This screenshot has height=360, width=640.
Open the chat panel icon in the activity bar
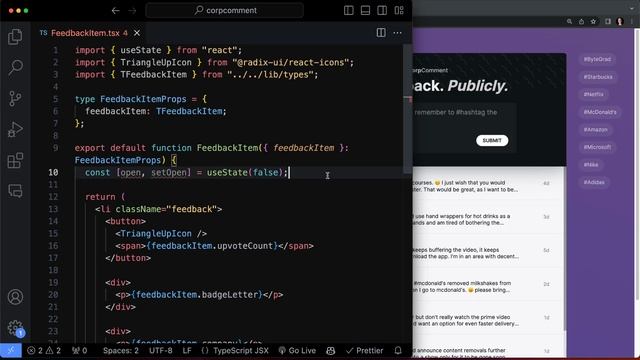tap(15, 191)
